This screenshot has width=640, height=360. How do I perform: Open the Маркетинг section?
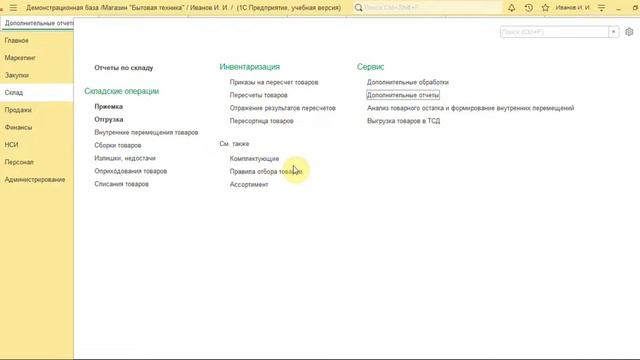coord(20,58)
